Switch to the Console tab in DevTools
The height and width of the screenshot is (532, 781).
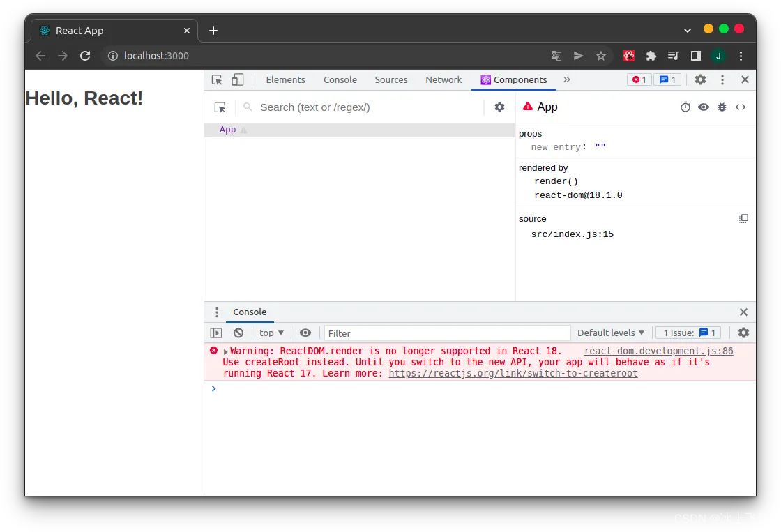point(340,79)
